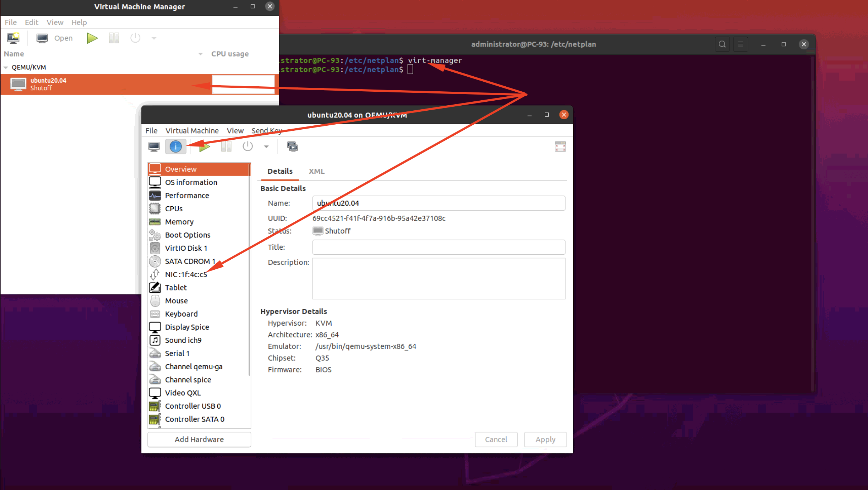Open Help menu in Virtual Machine Manager

[79, 22]
